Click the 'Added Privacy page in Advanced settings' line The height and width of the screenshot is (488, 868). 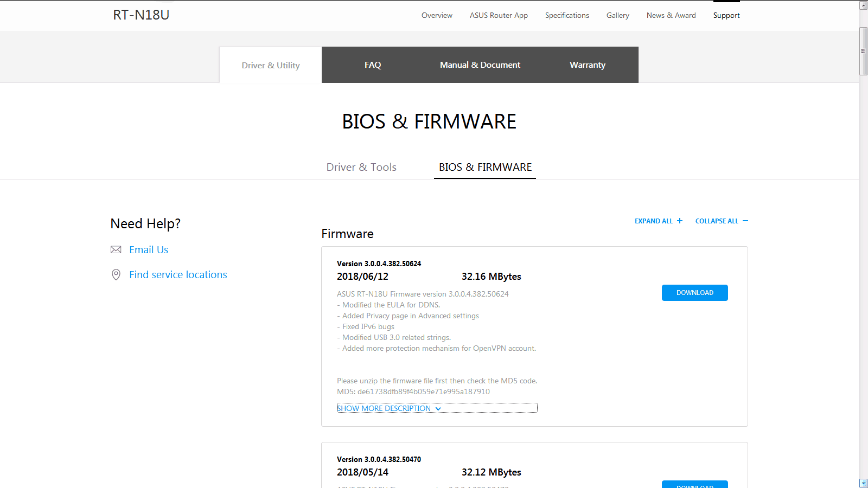tap(408, 316)
